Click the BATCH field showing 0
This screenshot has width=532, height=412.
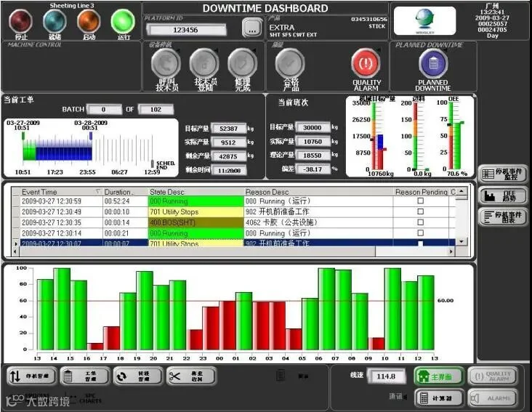coord(104,109)
